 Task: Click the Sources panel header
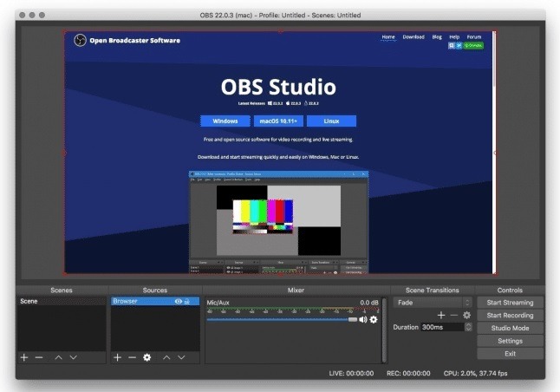pos(155,291)
